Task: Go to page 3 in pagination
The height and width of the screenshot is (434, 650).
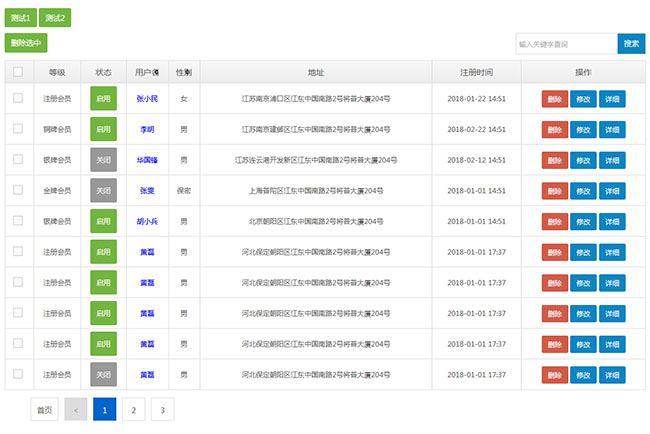Action: coord(163,409)
